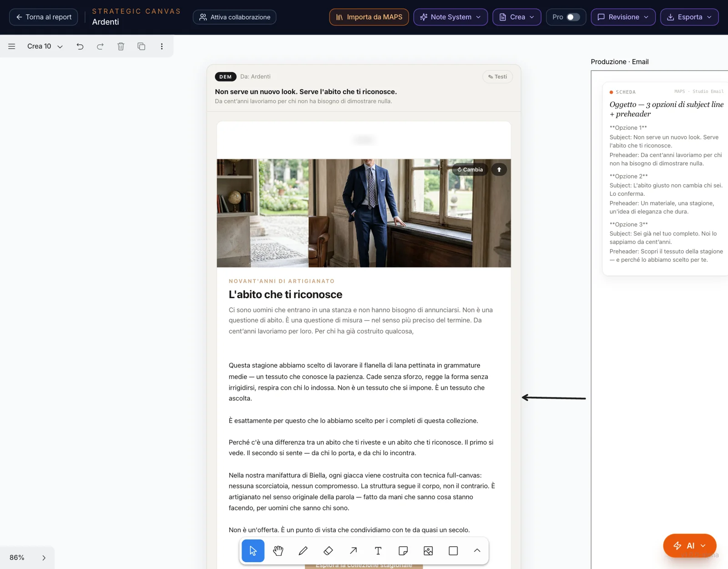
Task: Expand the zoom panel next to 86%
Action: pyautogui.click(x=44, y=558)
